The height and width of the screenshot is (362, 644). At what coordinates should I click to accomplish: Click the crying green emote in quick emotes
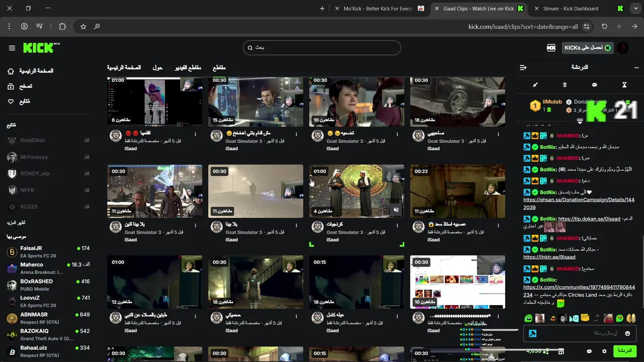click(528, 318)
